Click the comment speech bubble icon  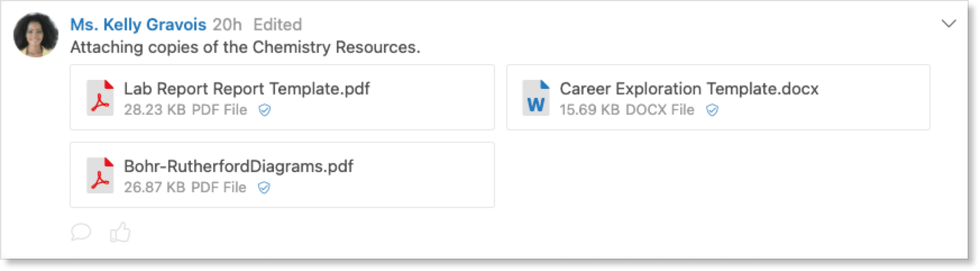[81, 232]
